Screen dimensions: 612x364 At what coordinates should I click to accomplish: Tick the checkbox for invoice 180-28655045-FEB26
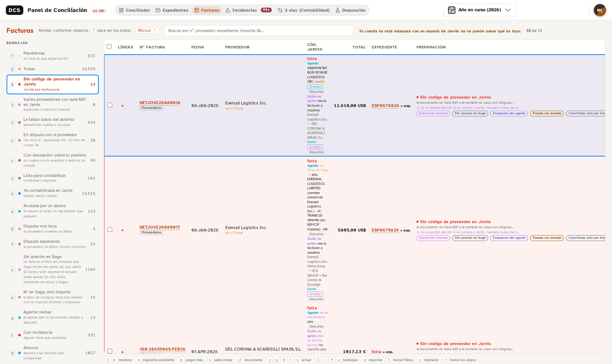point(110,351)
